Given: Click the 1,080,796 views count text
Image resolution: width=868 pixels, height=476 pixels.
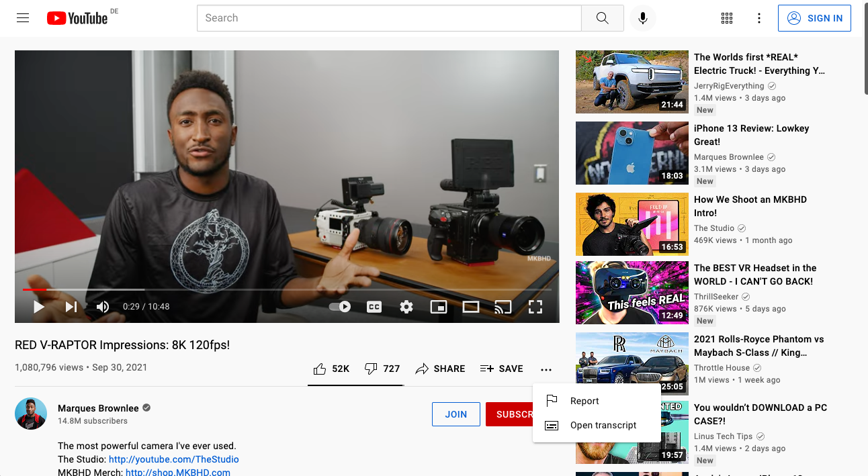Looking at the screenshot, I should [x=49, y=367].
